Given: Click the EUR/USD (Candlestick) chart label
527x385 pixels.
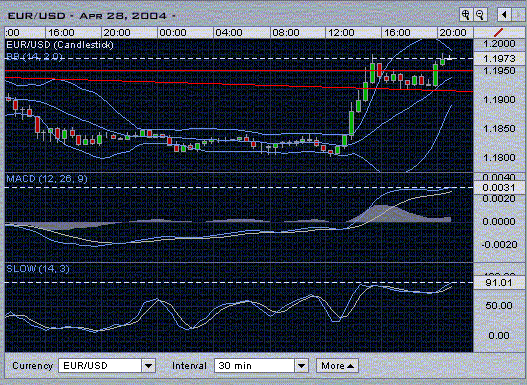Looking at the screenshot, I should coord(60,45).
